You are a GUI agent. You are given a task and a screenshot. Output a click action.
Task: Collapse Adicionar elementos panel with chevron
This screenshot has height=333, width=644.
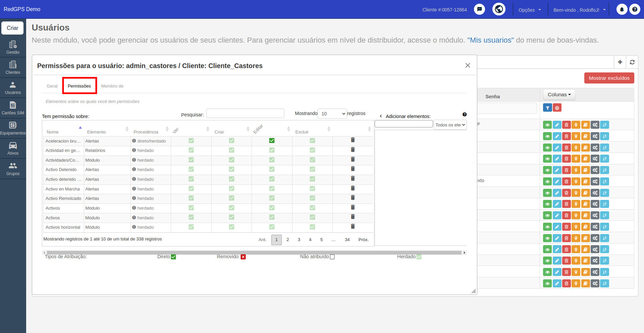click(381, 116)
